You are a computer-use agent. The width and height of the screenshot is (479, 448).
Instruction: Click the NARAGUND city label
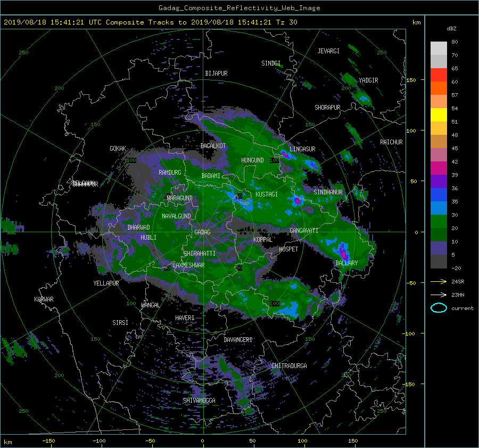pos(180,198)
